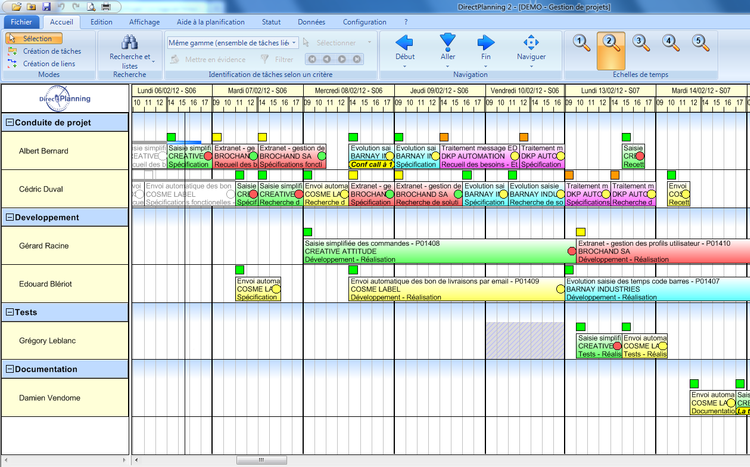Select time scale magnifier 4

[671, 43]
